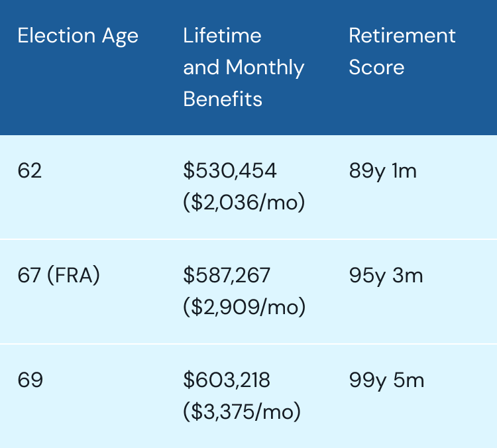Select the number 67 in age column

[x=30, y=275]
